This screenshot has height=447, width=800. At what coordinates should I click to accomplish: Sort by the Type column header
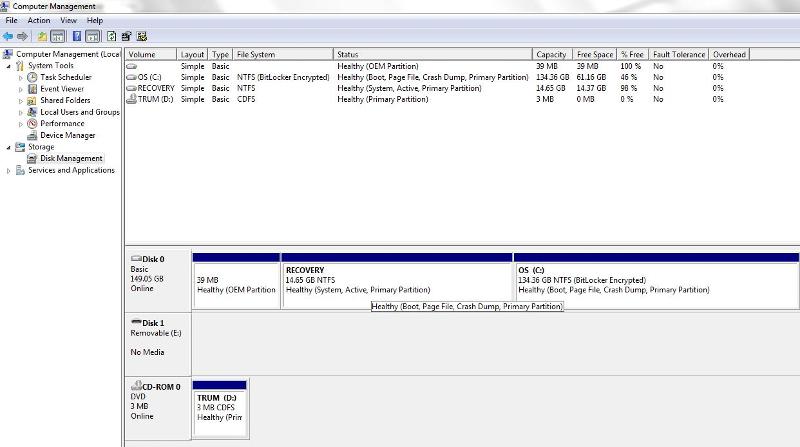click(220, 54)
